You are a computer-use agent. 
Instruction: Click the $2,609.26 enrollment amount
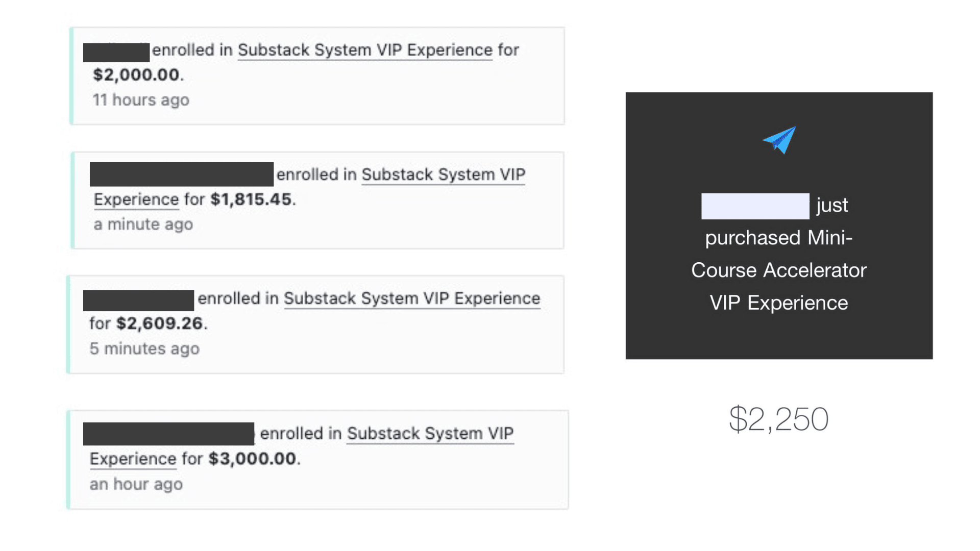(x=159, y=323)
